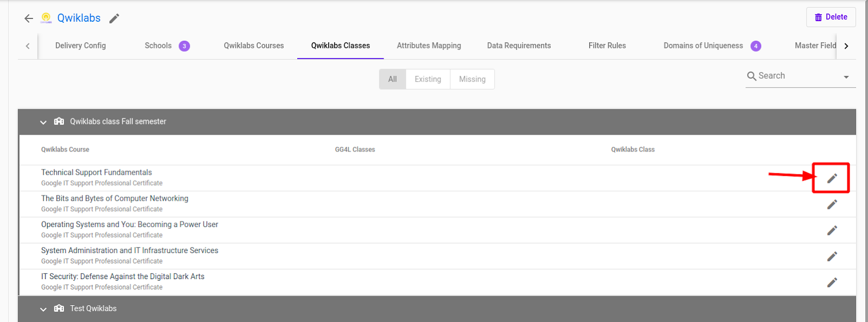Edit IT Security Defense row
This screenshot has height=322, width=868.
pyautogui.click(x=832, y=282)
